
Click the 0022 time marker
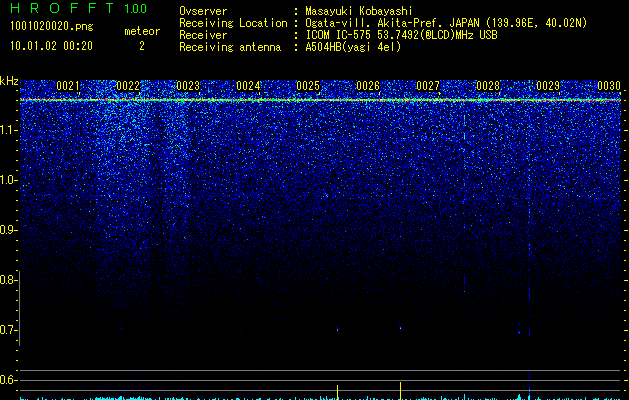coord(128,86)
